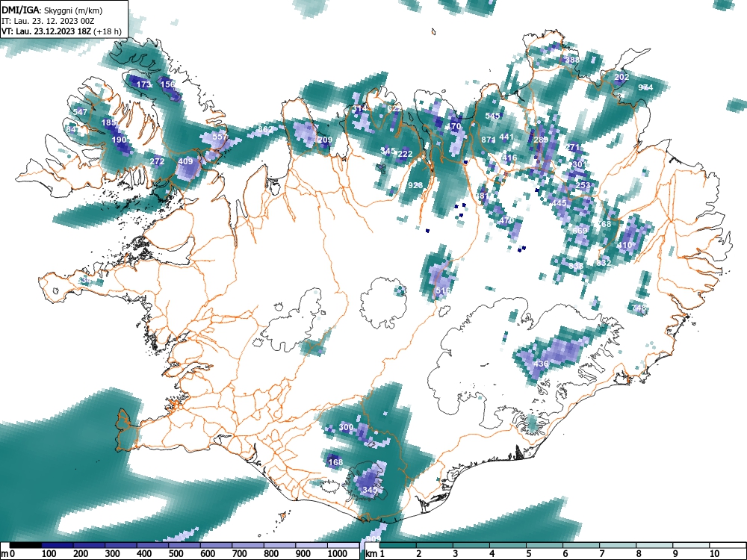Click the visibility value '314' on the map
747x560 pixels.
coord(360,108)
